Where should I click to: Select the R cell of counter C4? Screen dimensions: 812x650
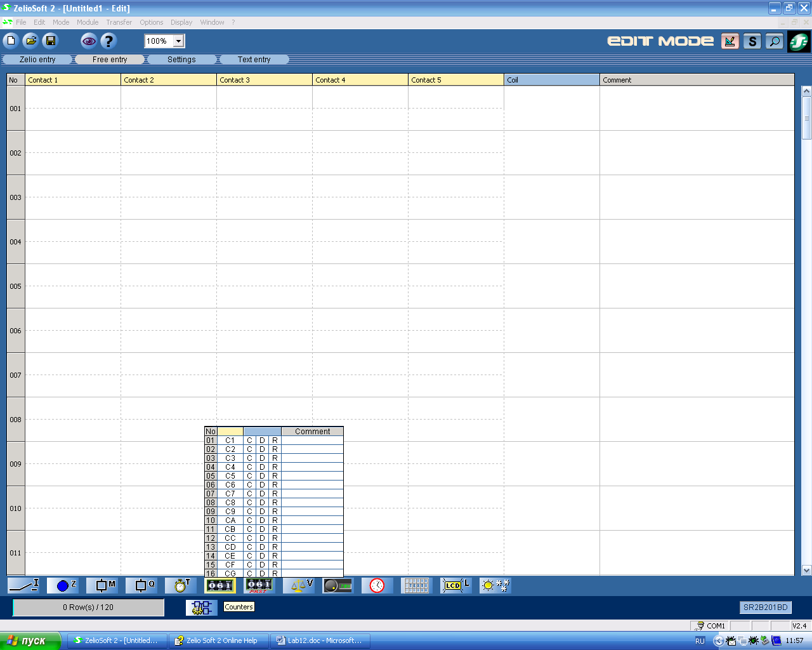point(275,467)
